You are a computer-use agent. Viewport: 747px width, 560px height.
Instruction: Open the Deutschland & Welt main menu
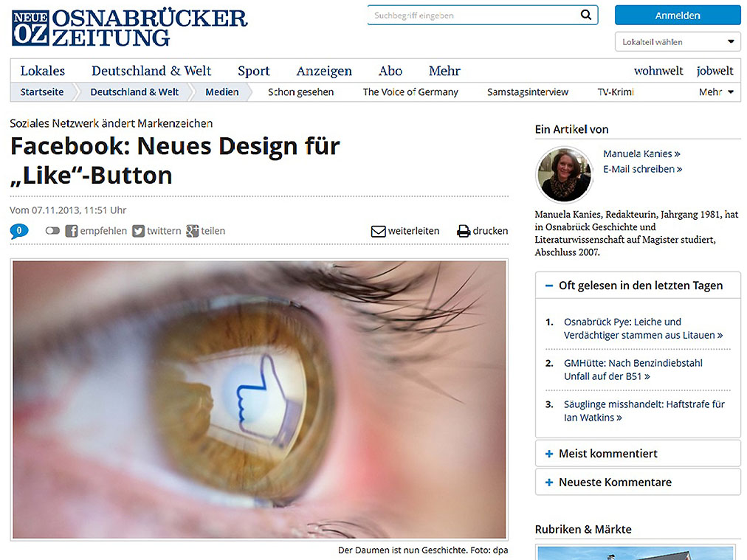click(x=151, y=71)
